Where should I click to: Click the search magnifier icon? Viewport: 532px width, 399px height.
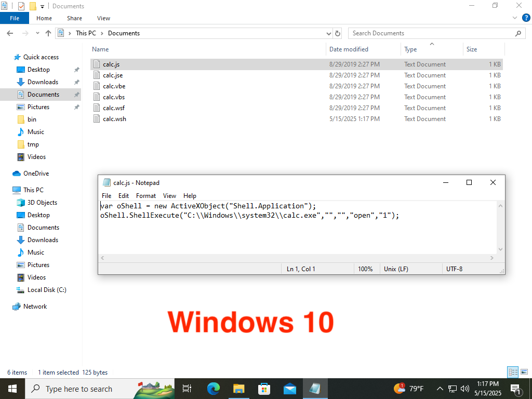coord(518,33)
